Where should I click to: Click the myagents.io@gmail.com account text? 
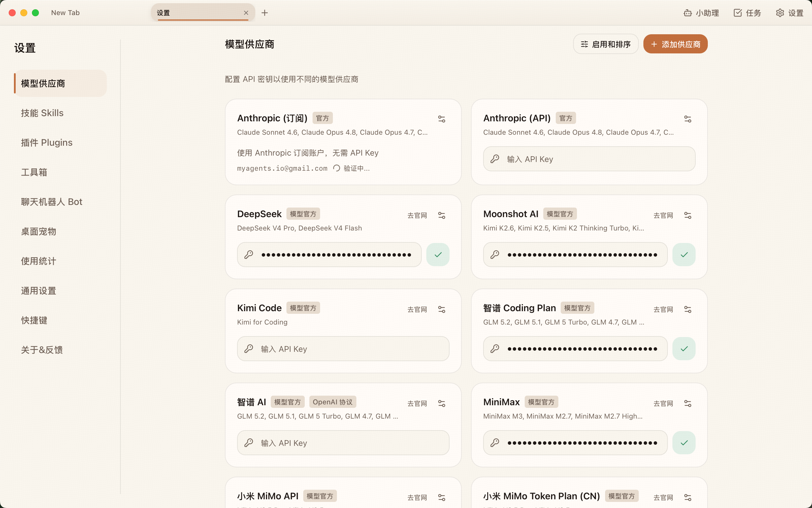(282, 168)
